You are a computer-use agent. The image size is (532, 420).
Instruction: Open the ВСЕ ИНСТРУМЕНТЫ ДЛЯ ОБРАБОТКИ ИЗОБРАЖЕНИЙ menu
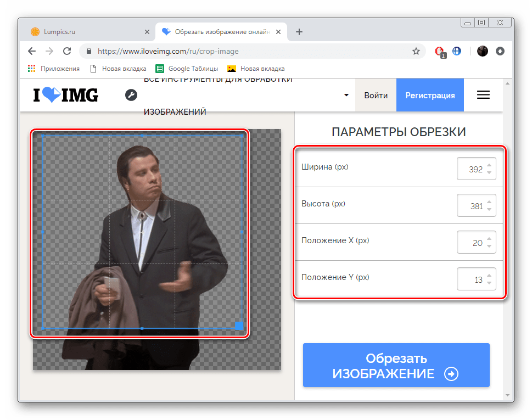218,96
